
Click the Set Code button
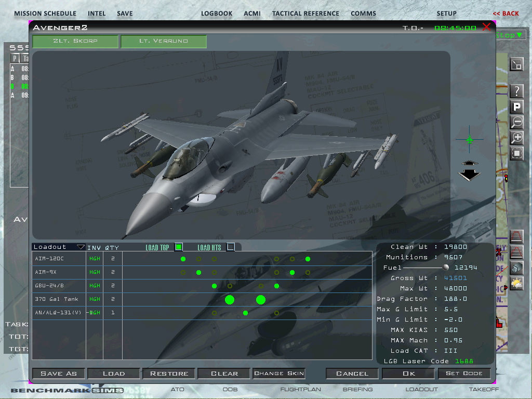click(464, 373)
